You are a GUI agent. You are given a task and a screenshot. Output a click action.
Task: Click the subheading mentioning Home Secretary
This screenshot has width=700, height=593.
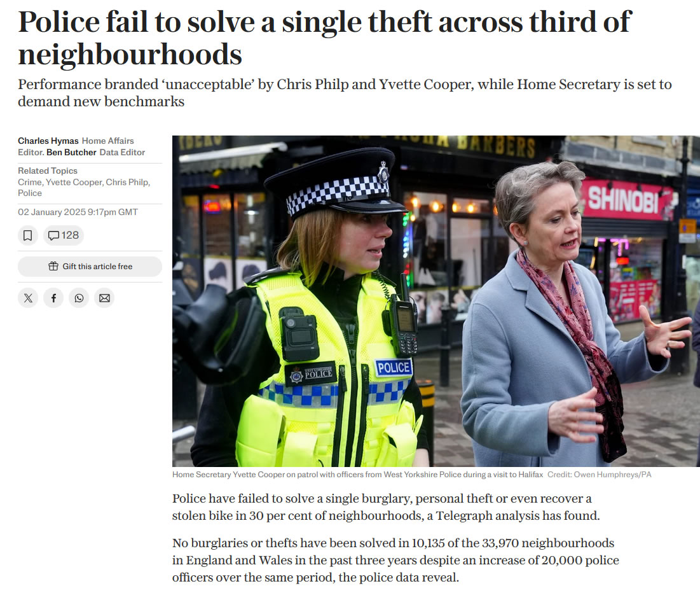tap(345, 93)
